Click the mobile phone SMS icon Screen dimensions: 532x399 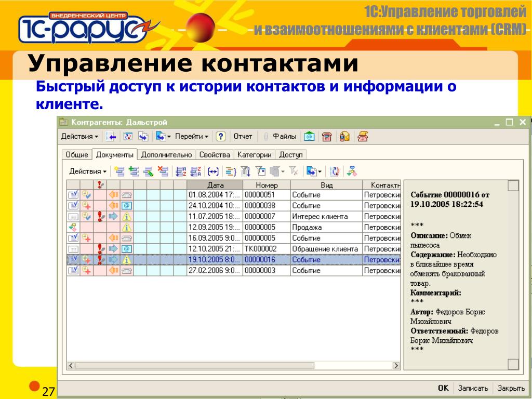[344, 137]
